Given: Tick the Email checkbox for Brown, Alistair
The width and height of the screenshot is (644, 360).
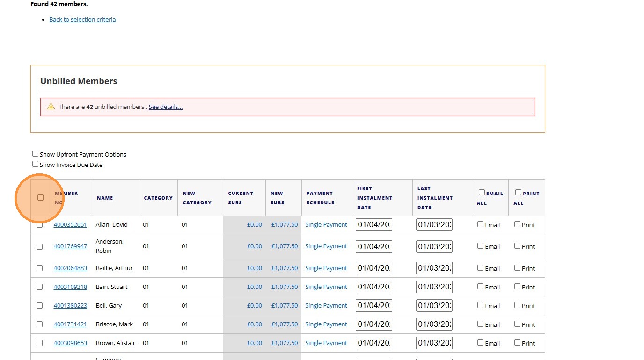Looking at the screenshot, I should pyautogui.click(x=480, y=343).
